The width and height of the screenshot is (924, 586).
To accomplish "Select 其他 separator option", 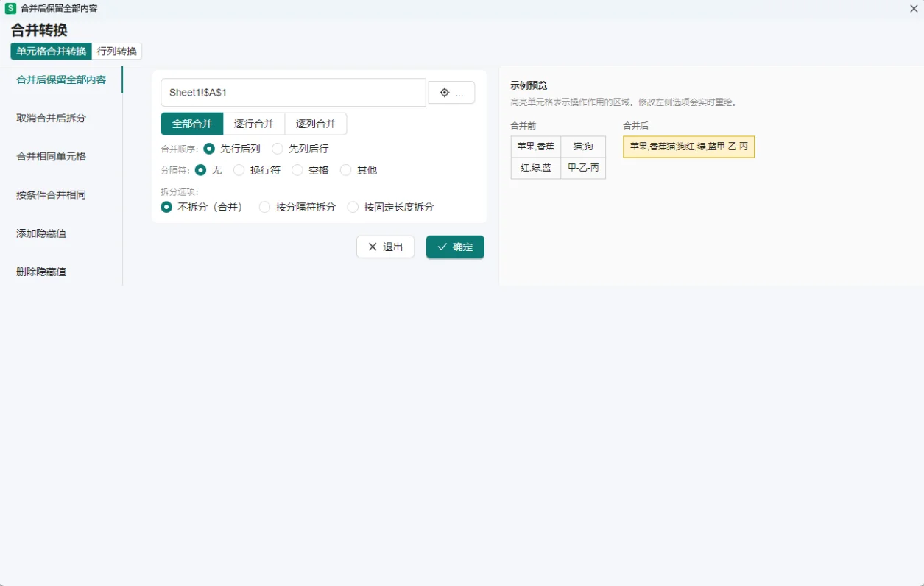I will pyautogui.click(x=359, y=170).
